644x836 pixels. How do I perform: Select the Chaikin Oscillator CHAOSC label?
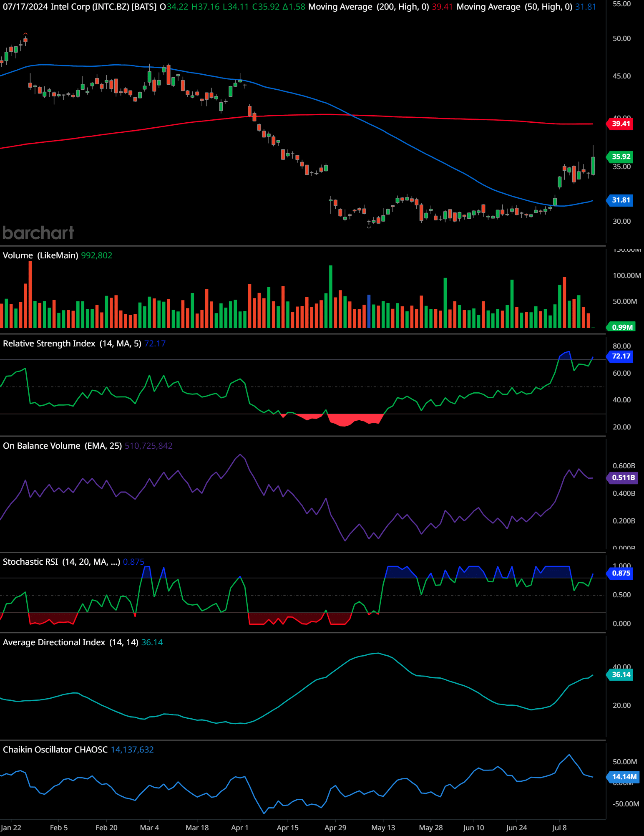55,750
